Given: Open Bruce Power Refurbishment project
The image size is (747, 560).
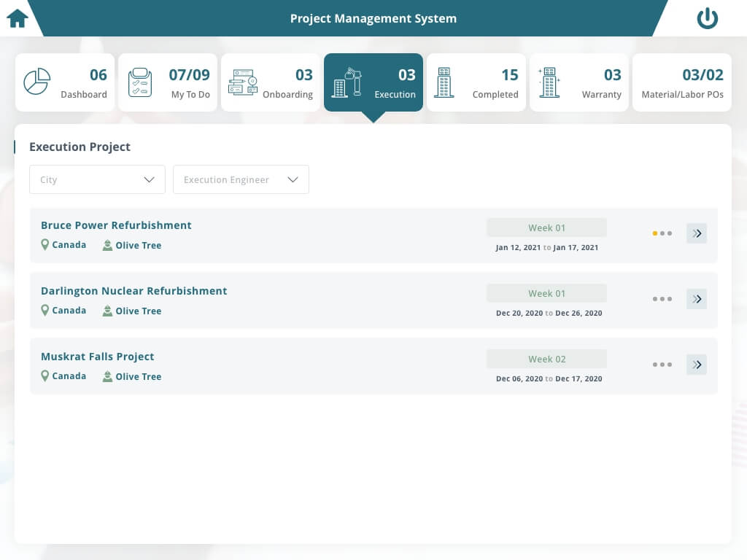Looking at the screenshot, I should coord(116,225).
